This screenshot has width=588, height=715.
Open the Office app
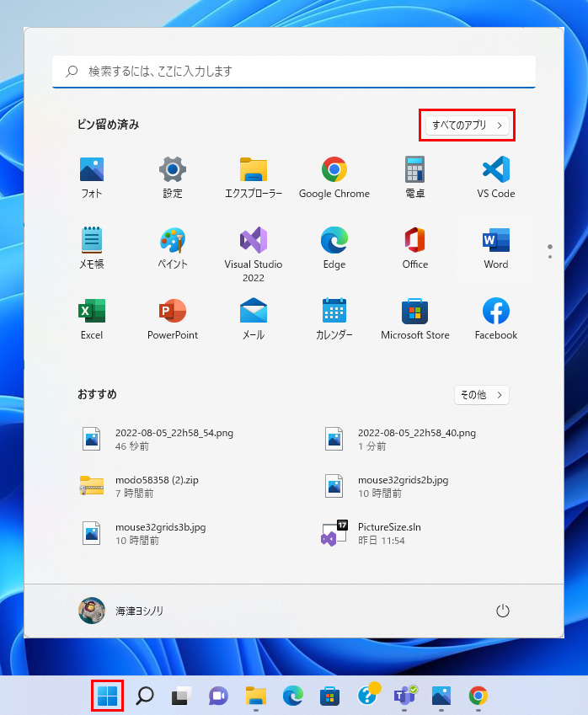[x=415, y=248]
